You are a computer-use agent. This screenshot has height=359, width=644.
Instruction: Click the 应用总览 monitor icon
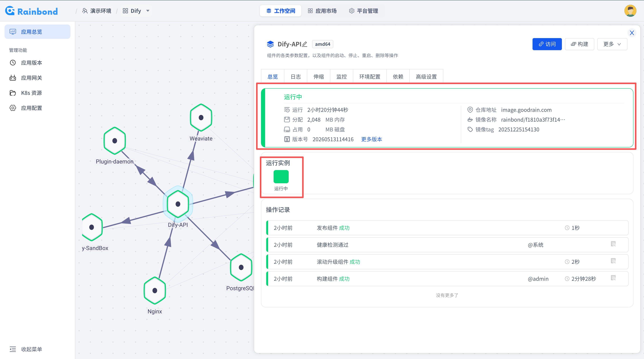click(x=13, y=31)
